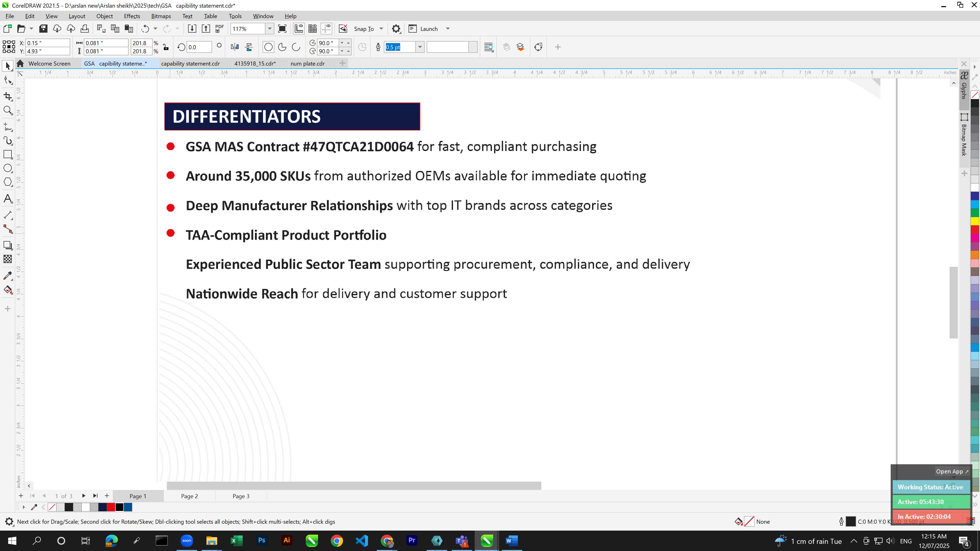Toggle Show rulers button
The width and height of the screenshot is (980, 551).
tap(299, 29)
